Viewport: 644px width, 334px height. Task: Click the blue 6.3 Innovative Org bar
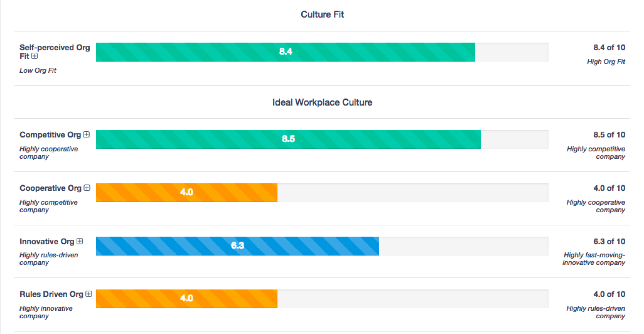point(238,246)
